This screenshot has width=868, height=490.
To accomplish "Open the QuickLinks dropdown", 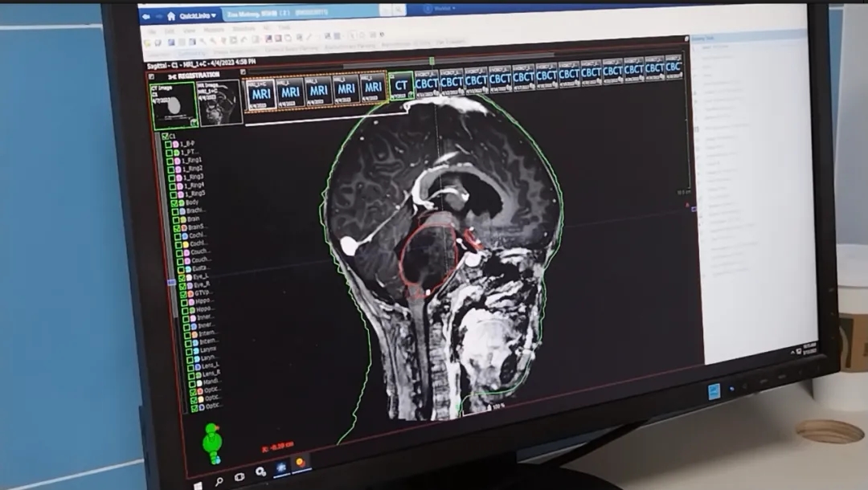I will pos(196,15).
